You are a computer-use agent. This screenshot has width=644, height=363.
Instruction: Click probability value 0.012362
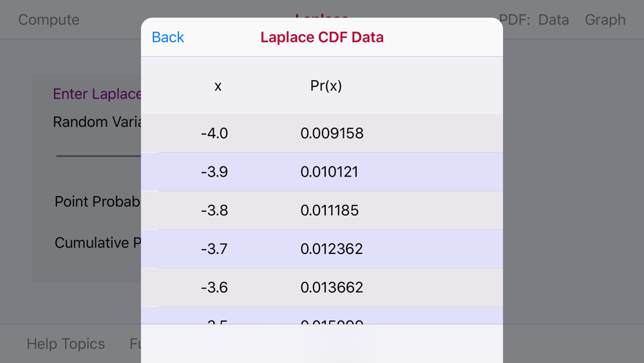(x=332, y=249)
